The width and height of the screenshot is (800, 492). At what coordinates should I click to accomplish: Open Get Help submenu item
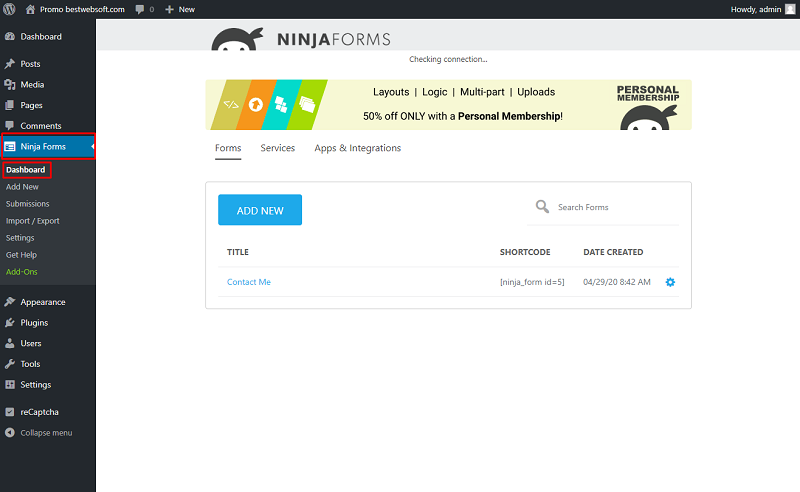pyautogui.click(x=21, y=255)
